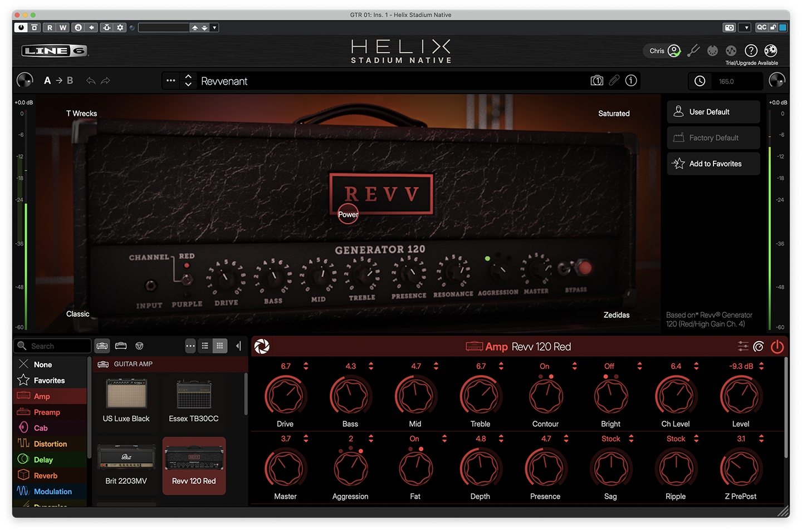The height and width of the screenshot is (532, 802).
Task: Toggle the host Write automation W button
Action: coord(63,27)
